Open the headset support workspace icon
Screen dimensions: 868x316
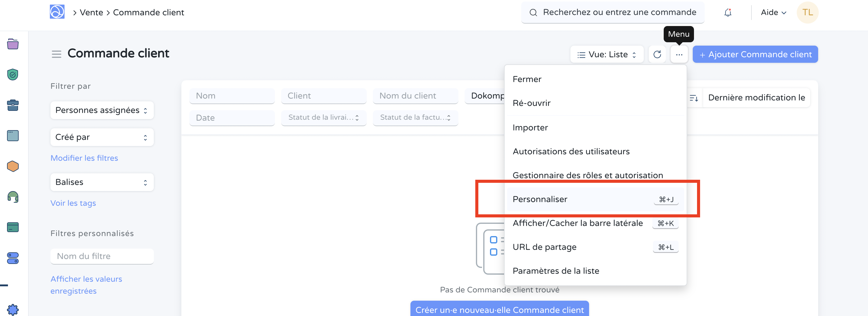coord(13,197)
